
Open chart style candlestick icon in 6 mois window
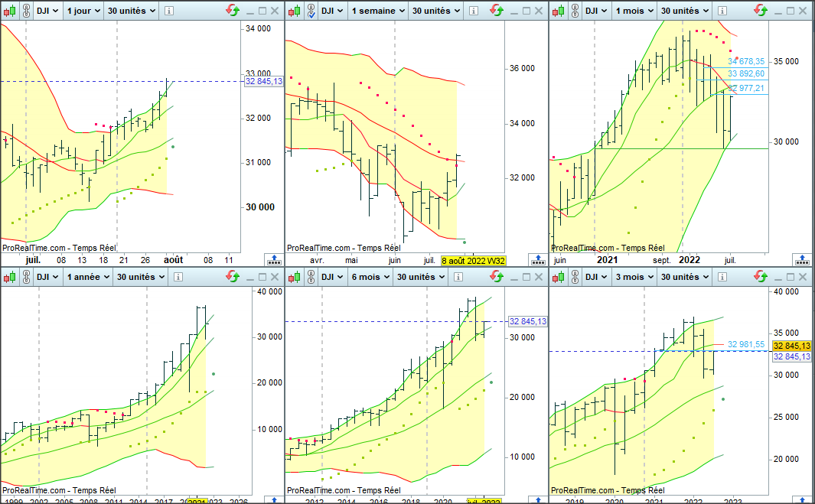pyautogui.click(x=294, y=277)
